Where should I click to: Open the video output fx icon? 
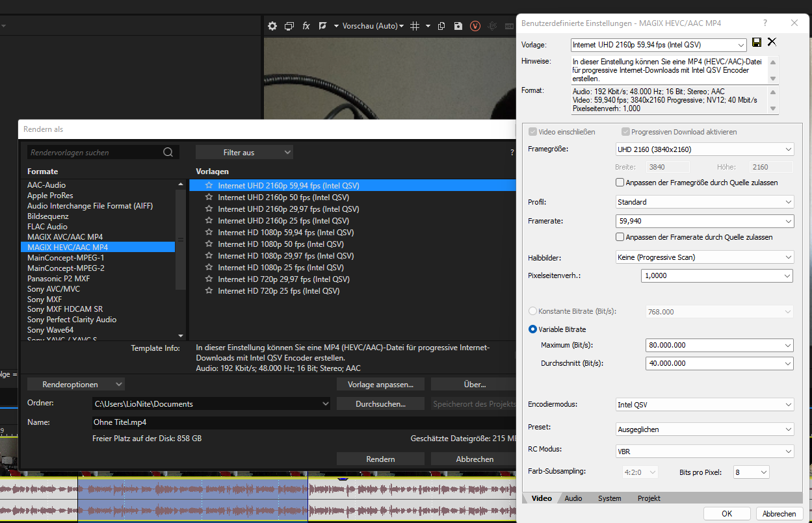(x=306, y=26)
